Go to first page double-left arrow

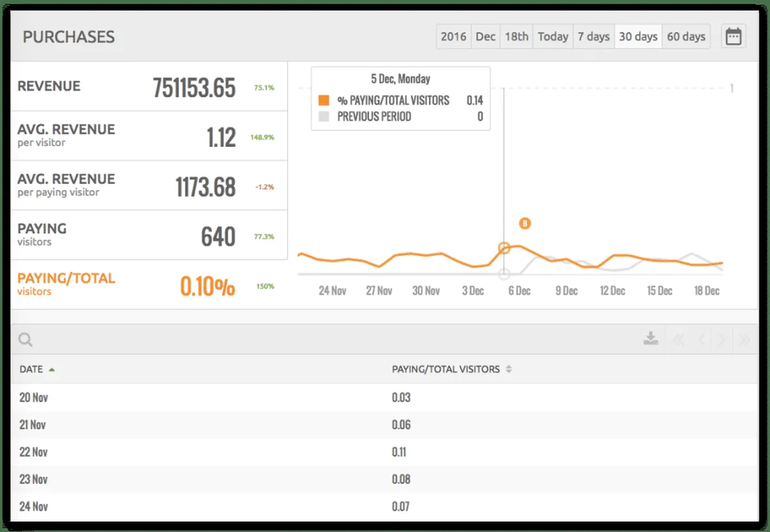(678, 339)
